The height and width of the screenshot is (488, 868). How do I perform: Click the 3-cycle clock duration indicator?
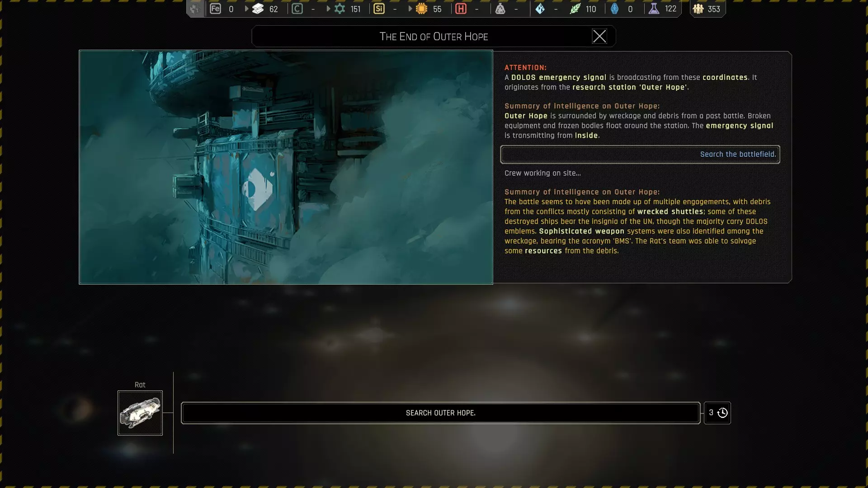point(717,413)
